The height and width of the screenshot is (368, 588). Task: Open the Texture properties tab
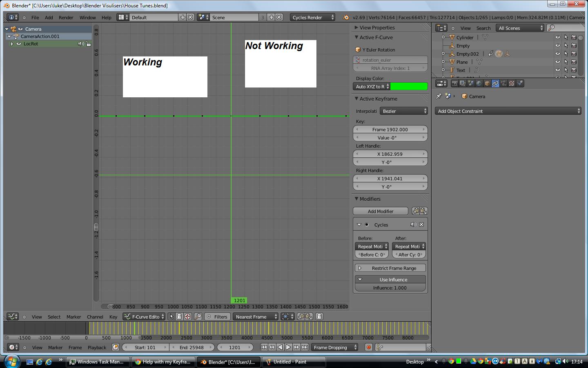[x=512, y=83]
